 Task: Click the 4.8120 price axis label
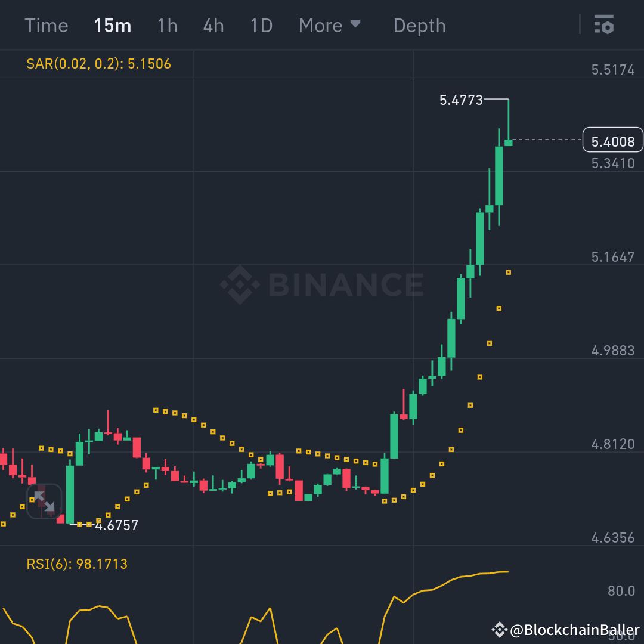[x=613, y=444]
